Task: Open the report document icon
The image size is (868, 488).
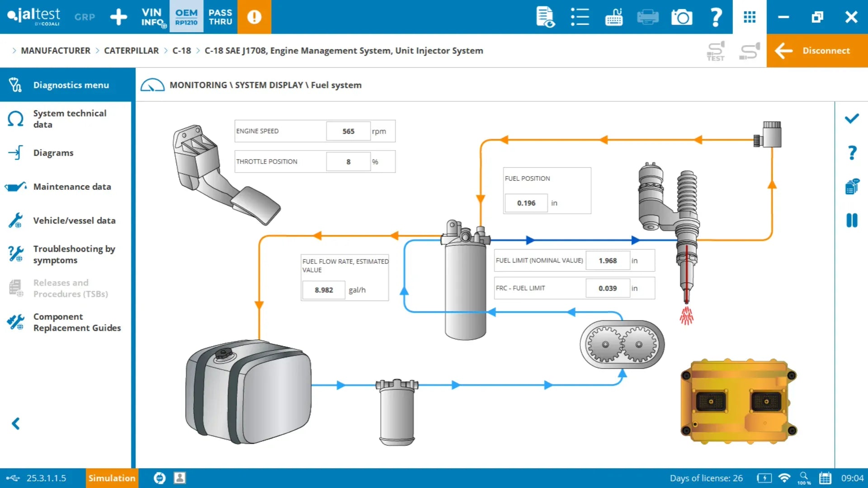Action: tap(546, 17)
